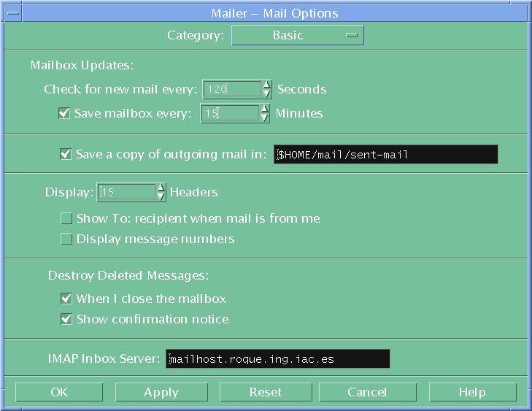532x411 pixels.
Task: Decrease the save mailbox minutes value
Action: coord(265,118)
